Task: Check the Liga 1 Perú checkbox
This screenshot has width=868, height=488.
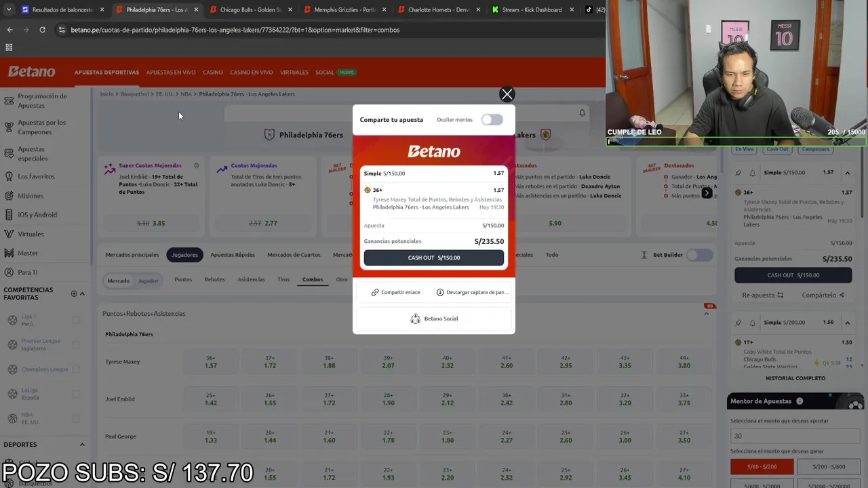Action: tap(75, 320)
